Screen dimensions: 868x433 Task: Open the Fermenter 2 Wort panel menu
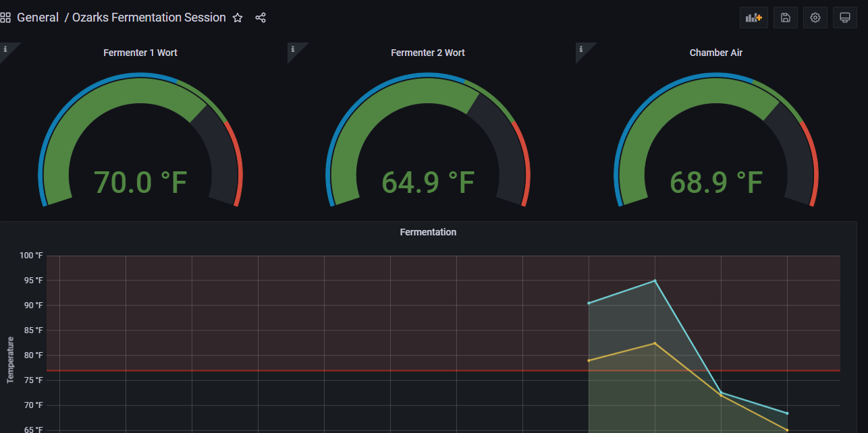[x=428, y=53]
